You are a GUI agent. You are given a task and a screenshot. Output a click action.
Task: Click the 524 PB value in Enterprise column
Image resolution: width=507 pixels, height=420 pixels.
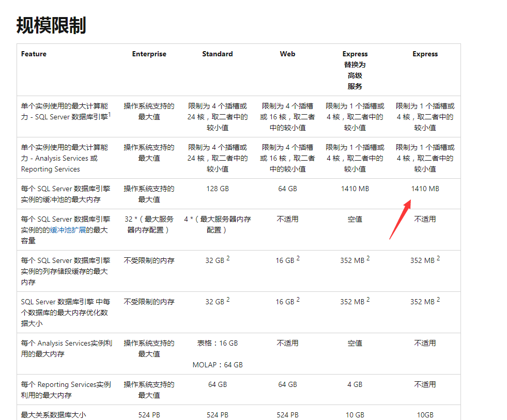tap(149, 415)
